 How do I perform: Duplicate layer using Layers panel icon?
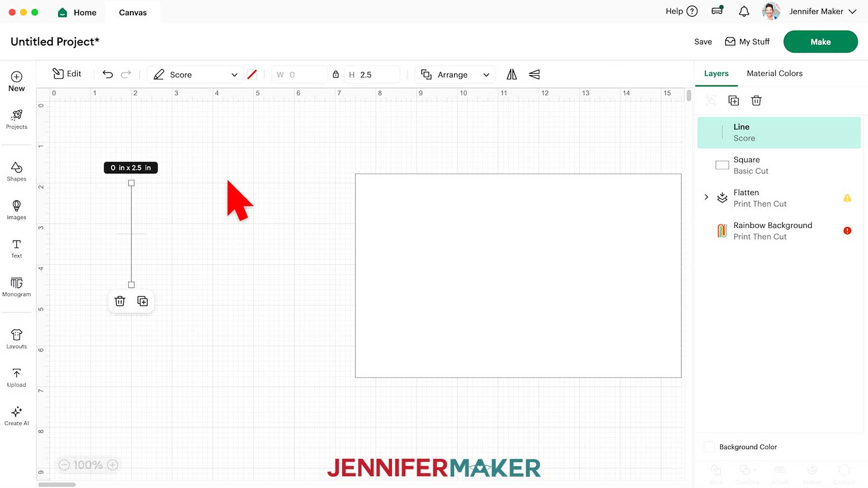click(734, 101)
